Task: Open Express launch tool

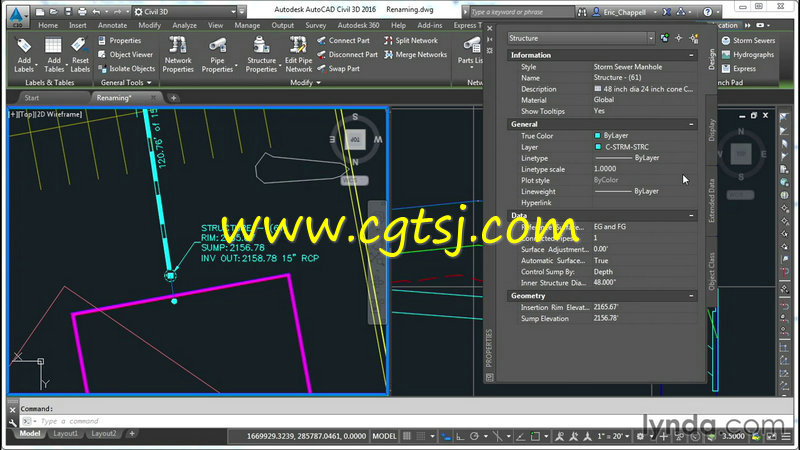Action: click(739, 68)
